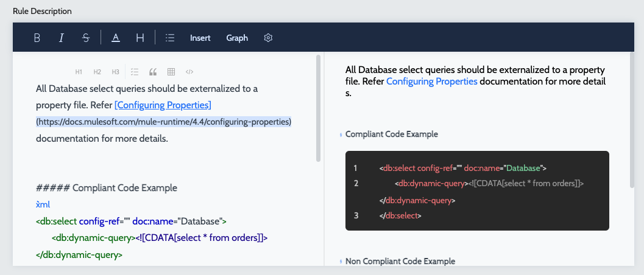644x275 pixels.
Task: Click the 'Compliant Code Example' heading in the preview
Action: click(x=392, y=134)
